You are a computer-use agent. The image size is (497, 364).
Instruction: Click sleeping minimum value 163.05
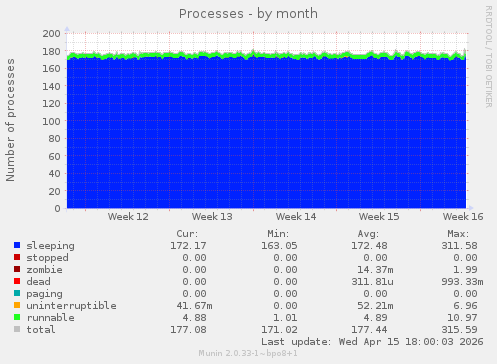pyautogui.click(x=279, y=246)
